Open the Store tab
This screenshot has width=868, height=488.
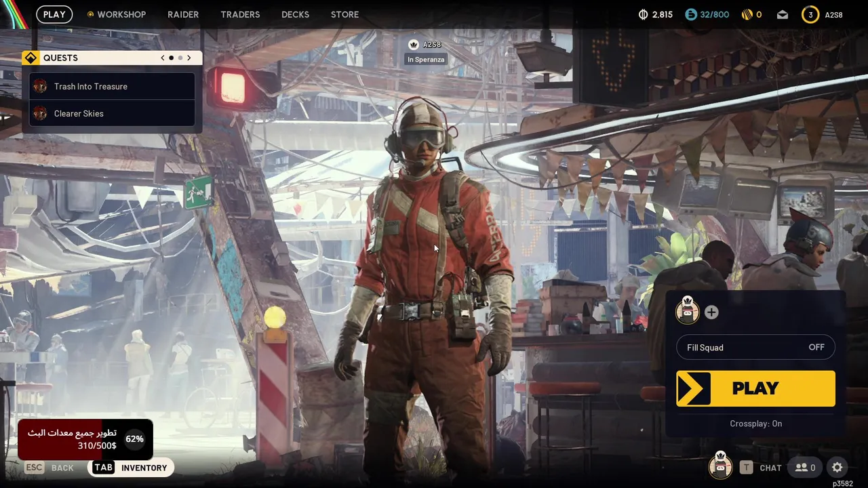point(344,14)
